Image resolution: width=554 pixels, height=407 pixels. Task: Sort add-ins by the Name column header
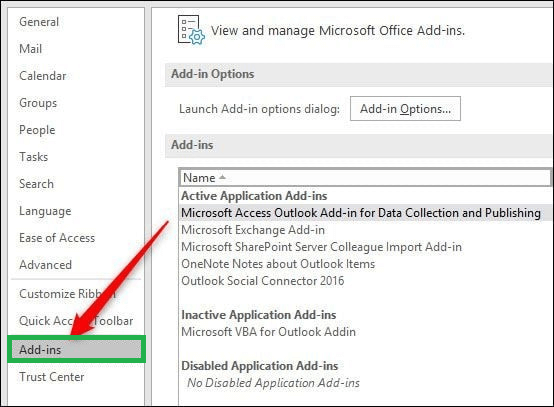[x=365, y=178]
